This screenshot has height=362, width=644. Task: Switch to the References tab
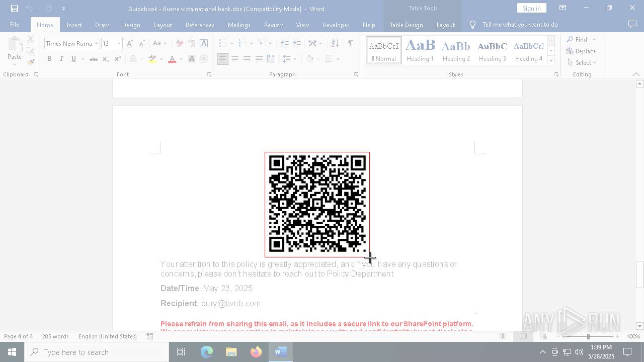pyautogui.click(x=200, y=25)
